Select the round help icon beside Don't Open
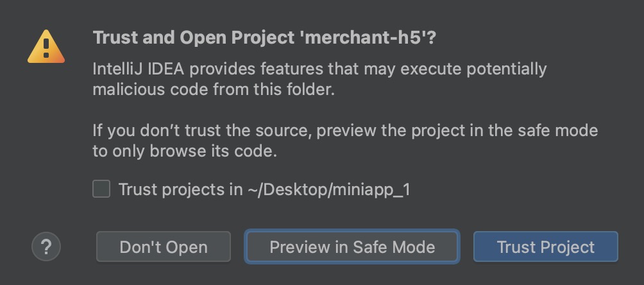The width and height of the screenshot is (644, 285). click(46, 246)
